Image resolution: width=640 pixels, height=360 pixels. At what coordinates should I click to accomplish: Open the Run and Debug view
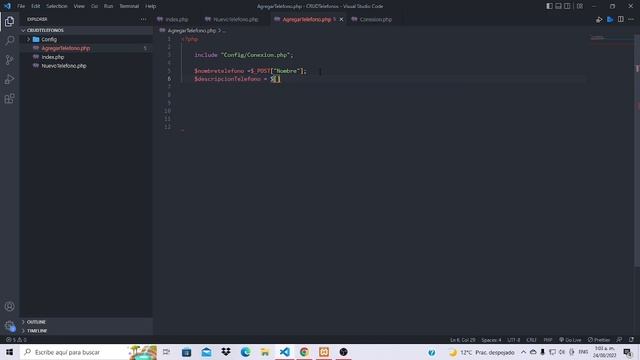(9, 79)
